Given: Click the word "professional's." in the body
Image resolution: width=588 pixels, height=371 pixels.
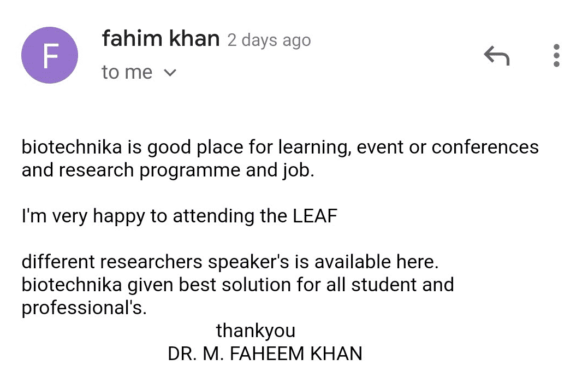Looking at the screenshot, I should [84, 308].
